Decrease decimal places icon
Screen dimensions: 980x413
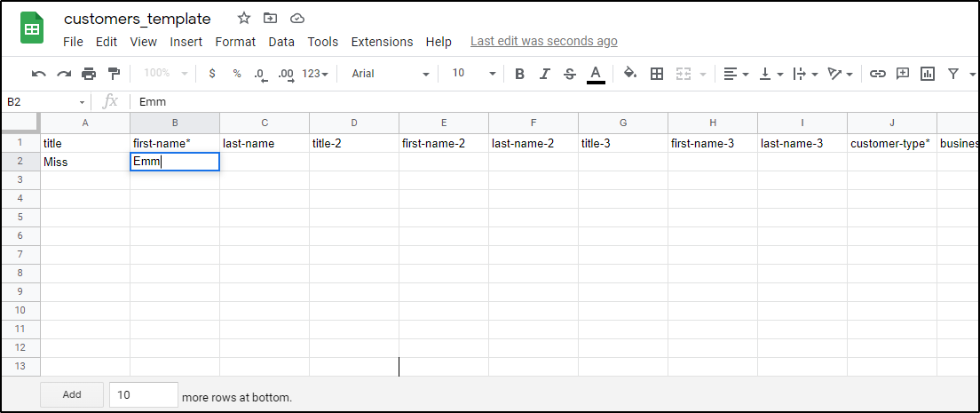261,75
